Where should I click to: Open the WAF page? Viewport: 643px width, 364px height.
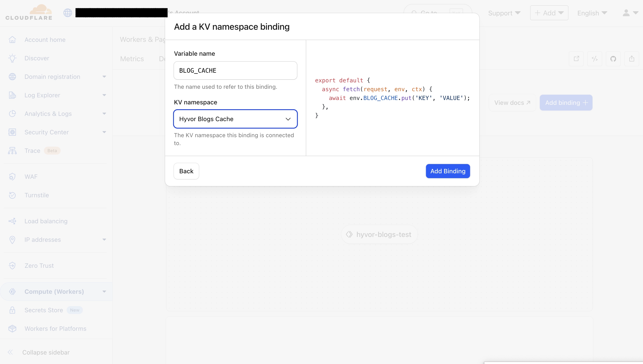(31, 177)
